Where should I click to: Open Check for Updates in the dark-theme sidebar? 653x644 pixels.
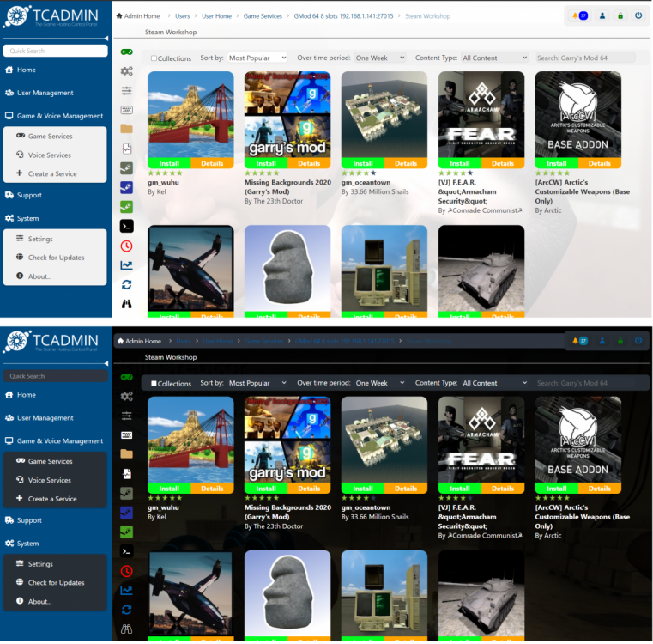click(56, 583)
